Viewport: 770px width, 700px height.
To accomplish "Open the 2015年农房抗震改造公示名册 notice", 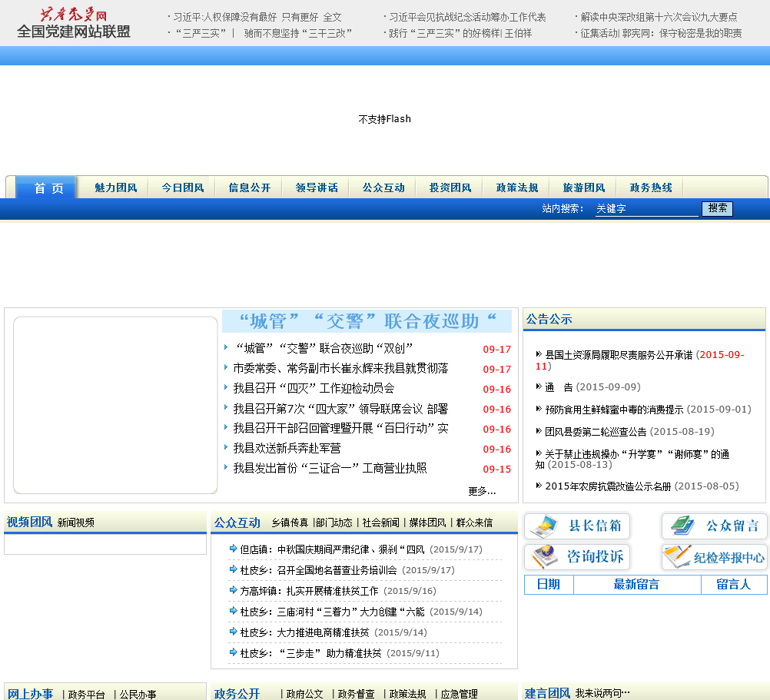I will tap(608, 486).
